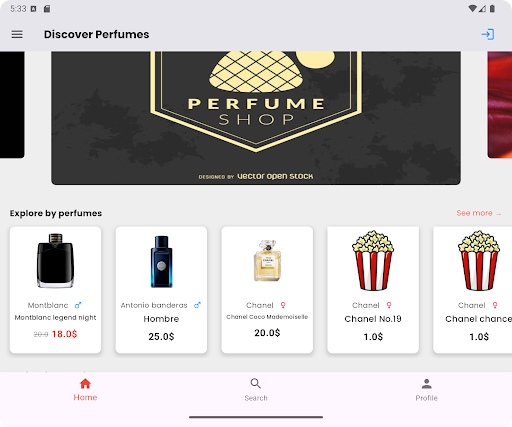This screenshot has width=512, height=427.
Task: Tap the login arrow icon
Action: click(488, 34)
